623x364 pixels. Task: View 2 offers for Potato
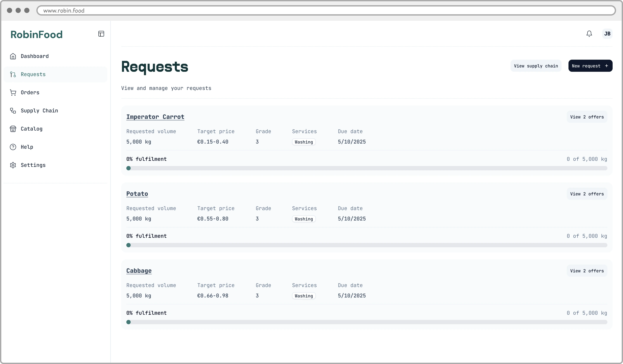[x=587, y=194]
